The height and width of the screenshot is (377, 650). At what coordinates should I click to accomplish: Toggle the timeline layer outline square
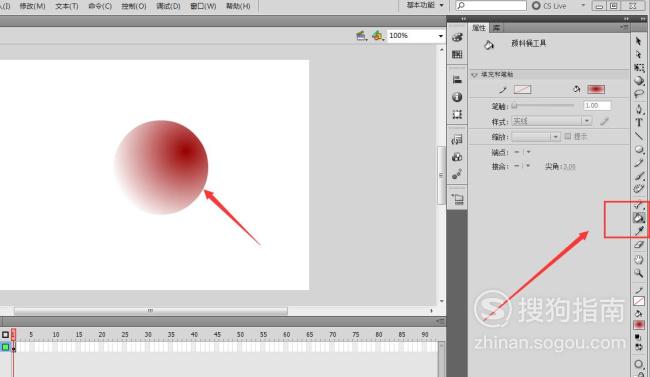(5, 335)
